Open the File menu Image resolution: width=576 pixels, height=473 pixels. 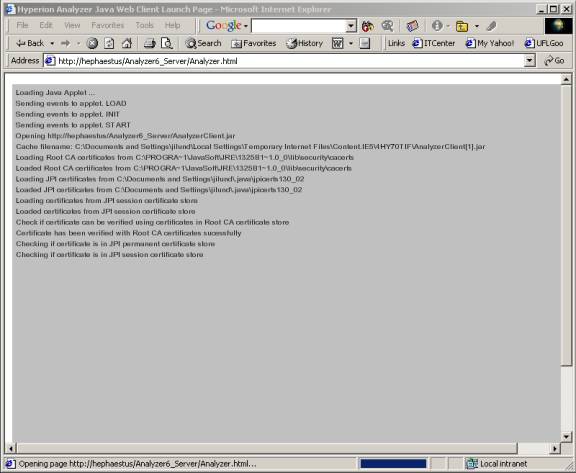point(22,25)
